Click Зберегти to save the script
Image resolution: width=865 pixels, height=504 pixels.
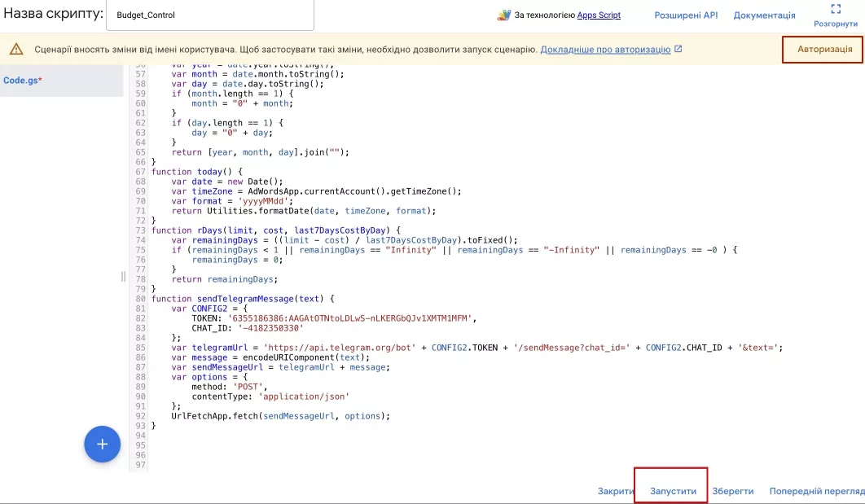[732, 491]
